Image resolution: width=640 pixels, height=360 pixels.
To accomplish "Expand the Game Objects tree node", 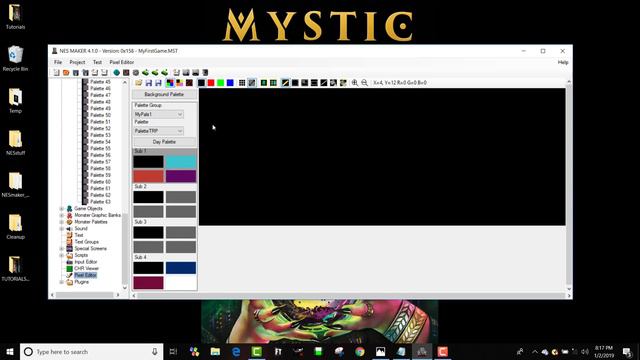I will (x=62, y=209).
